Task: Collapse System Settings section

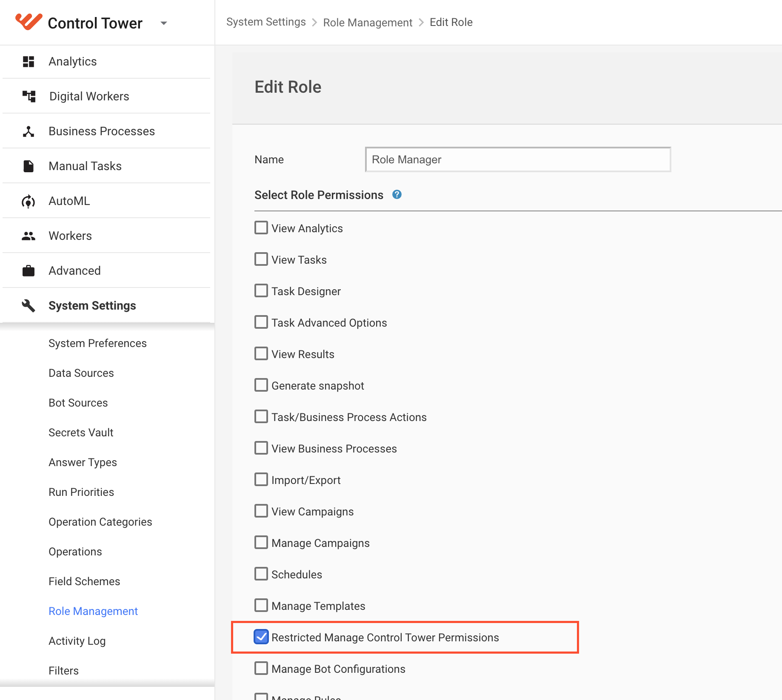Action: (x=92, y=306)
